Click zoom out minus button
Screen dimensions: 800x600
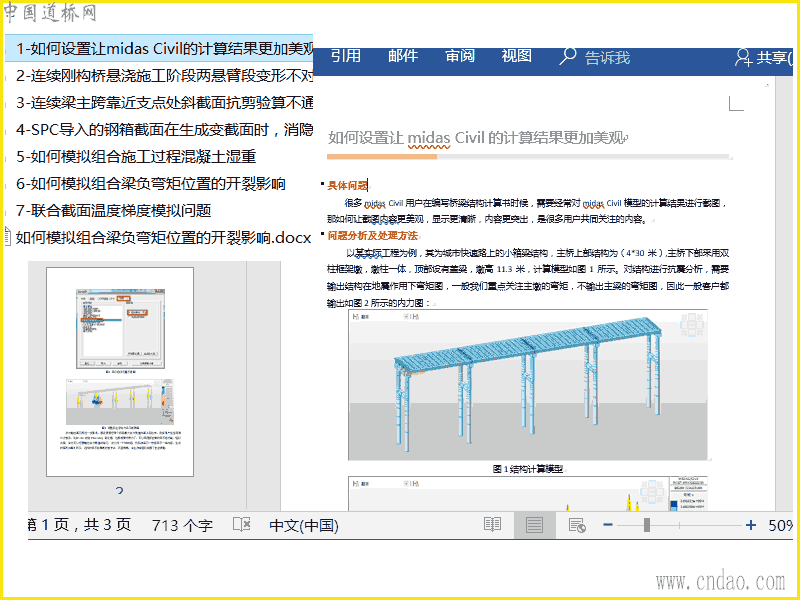[608, 524]
